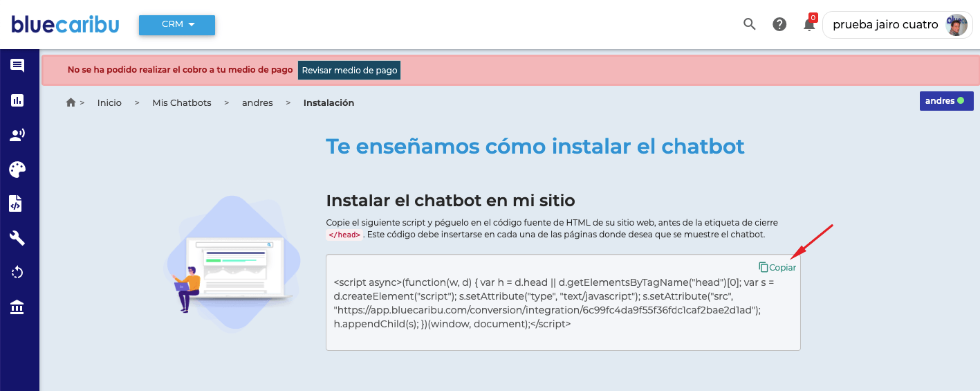The width and height of the screenshot is (980, 391).
Task: Open the bank building sidebar icon
Action: point(17,307)
